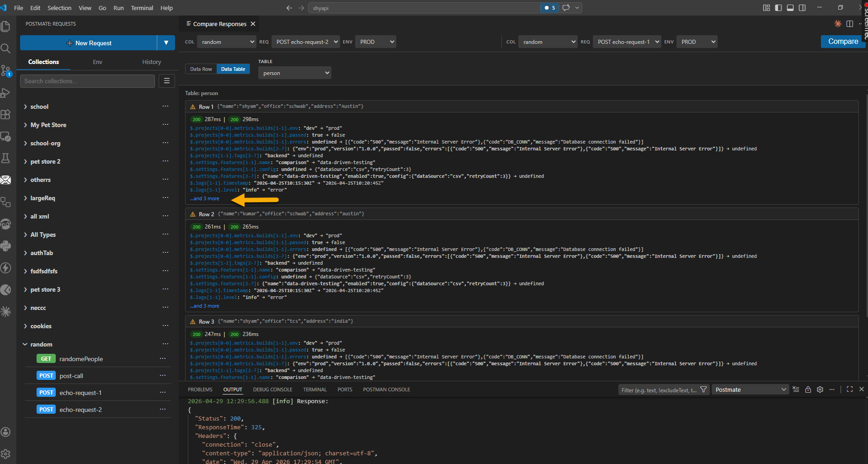Open the Search view in the activity bar
Image resolution: width=868 pixels, height=464 pixels.
click(5, 48)
